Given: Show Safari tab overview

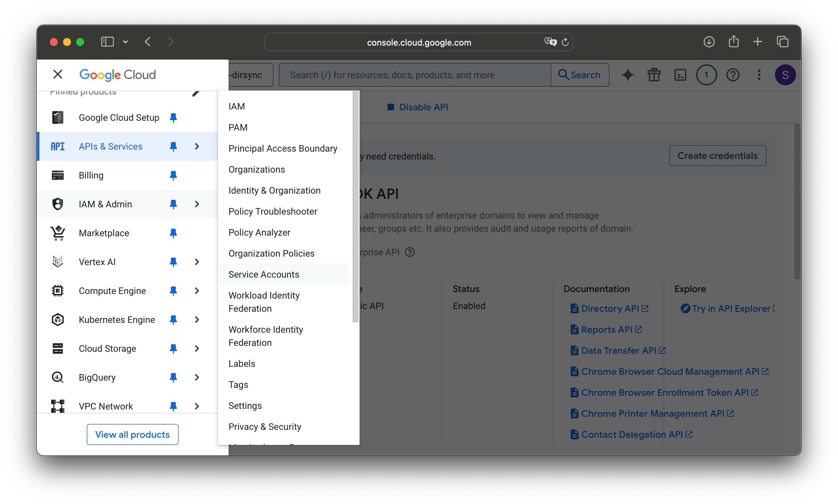Looking at the screenshot, I should click(x=782, y=42).
